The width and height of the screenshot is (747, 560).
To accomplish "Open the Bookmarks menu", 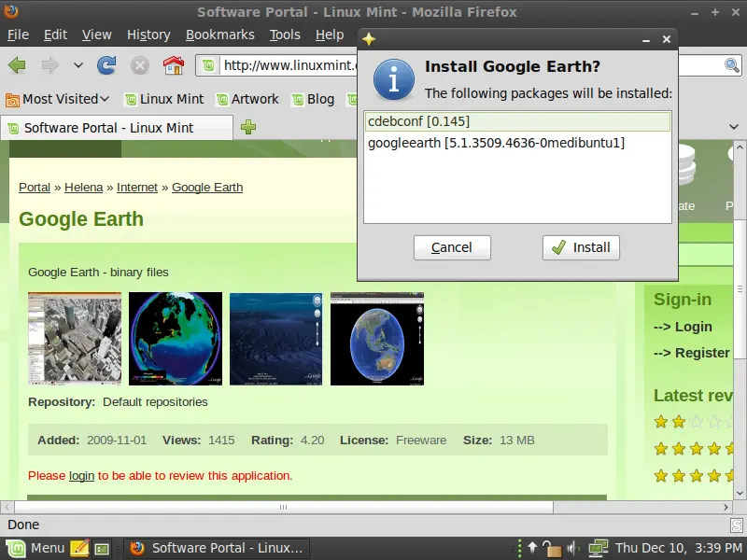I will (x=220, y=35).
